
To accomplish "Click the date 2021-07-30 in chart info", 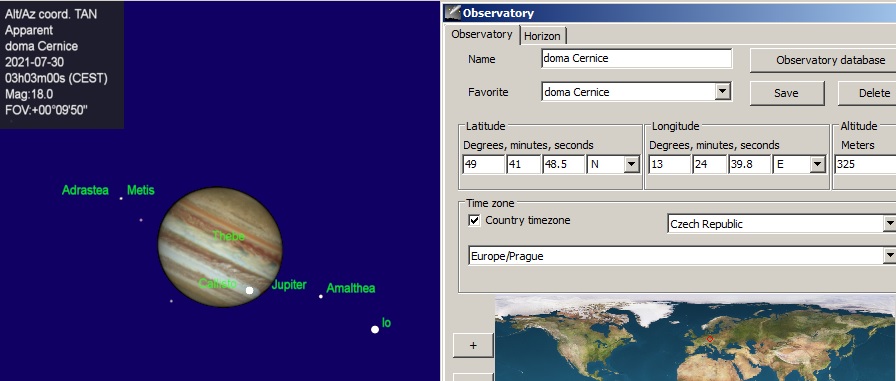I will (x=34, y=62).
